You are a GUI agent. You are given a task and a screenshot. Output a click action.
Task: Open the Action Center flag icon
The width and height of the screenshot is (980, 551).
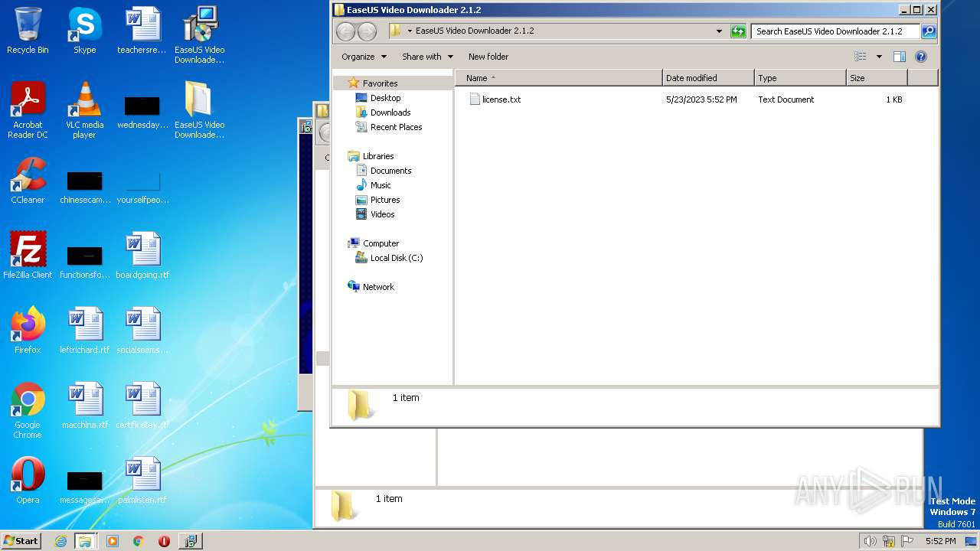(x=907, y=541)
